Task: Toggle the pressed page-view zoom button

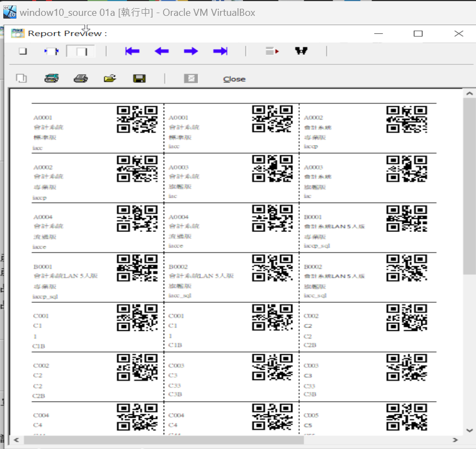Action: pos(81,51)
